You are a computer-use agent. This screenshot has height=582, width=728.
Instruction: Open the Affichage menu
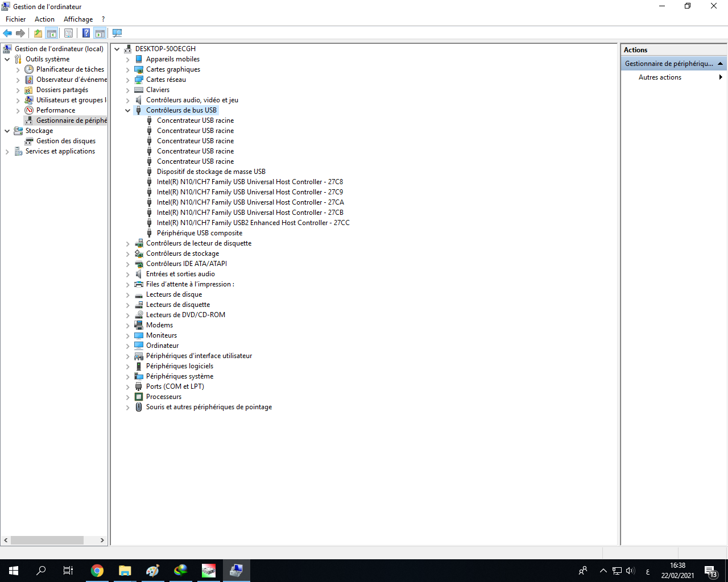[x=78, y=19]
